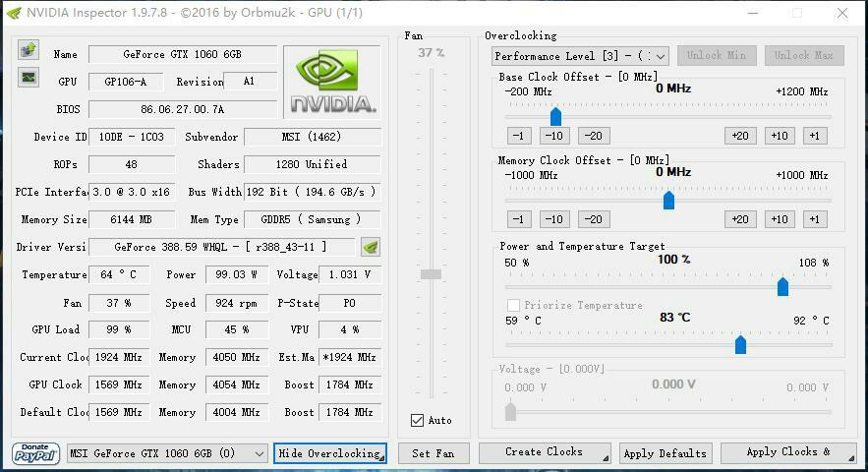
Task: Click the Donate PayPal button
Action: coord(35,453)
